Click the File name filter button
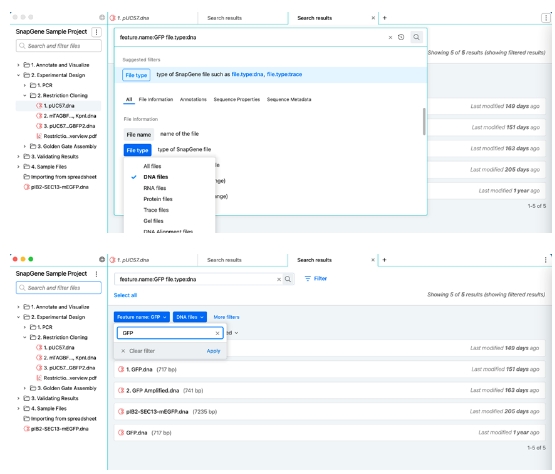The width and height of the screenshot is (555, 474). 139,135
